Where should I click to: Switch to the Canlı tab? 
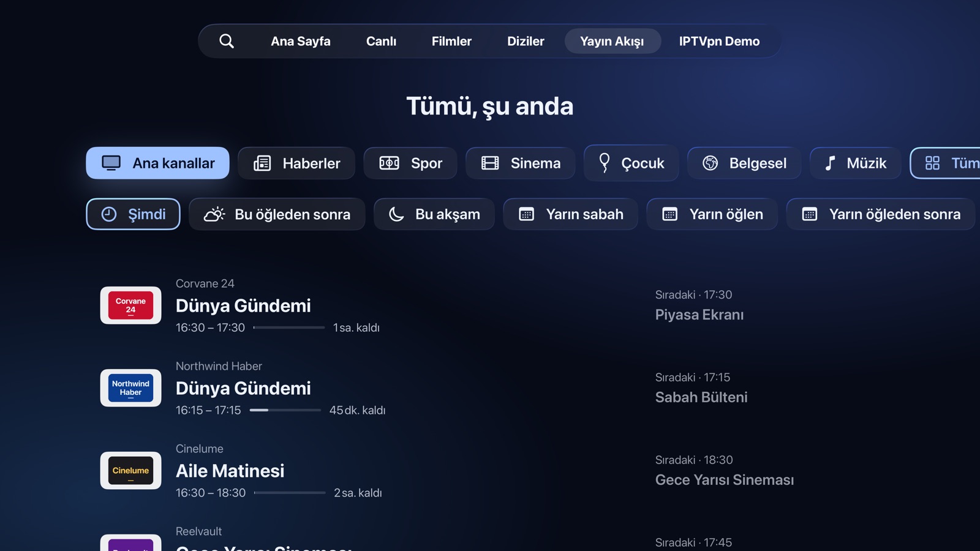381,41
